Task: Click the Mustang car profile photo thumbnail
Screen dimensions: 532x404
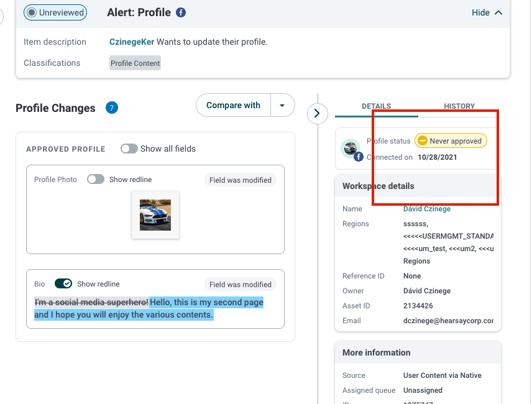Action: (155, 215)
